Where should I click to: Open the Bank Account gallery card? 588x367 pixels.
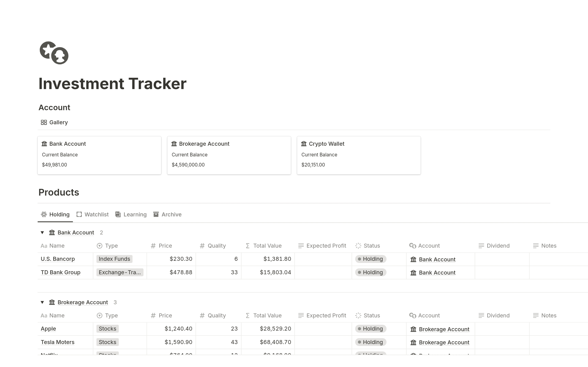coord(99,155)
